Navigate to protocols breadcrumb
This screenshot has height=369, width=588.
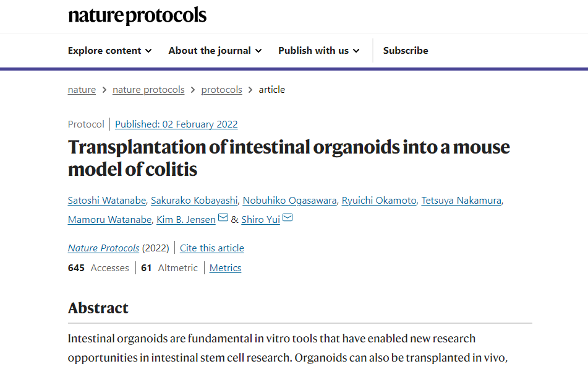pos(221,90)
